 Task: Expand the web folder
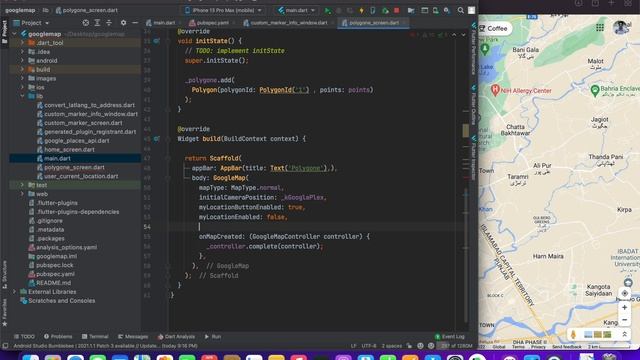[x=22, y=194]
